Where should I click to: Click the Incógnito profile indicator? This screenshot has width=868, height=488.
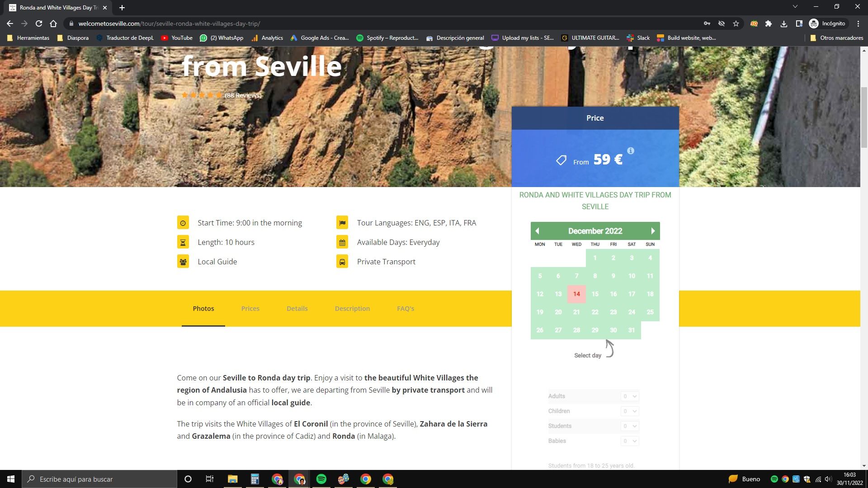[827, 23]
